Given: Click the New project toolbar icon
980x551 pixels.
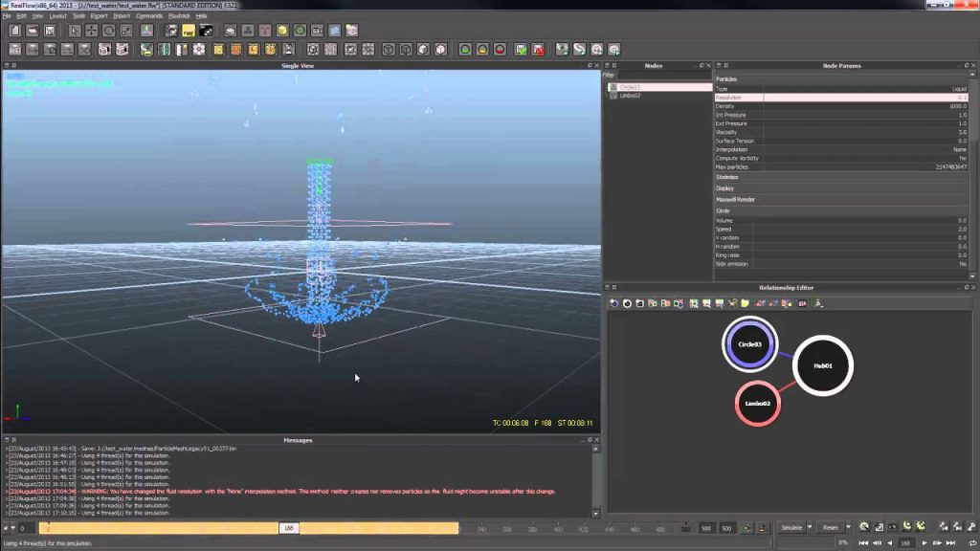Looking at the screenshot, I should [15, 30].
